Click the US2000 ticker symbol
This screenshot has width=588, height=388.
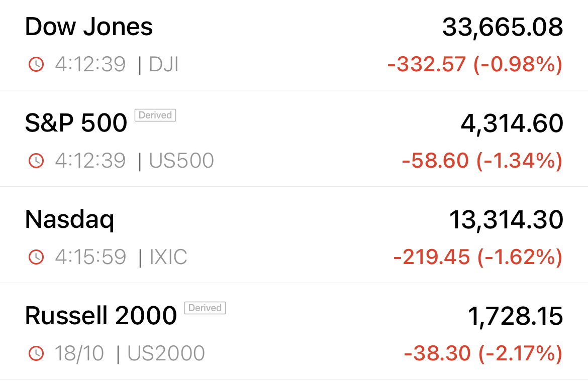click(166, 353)
